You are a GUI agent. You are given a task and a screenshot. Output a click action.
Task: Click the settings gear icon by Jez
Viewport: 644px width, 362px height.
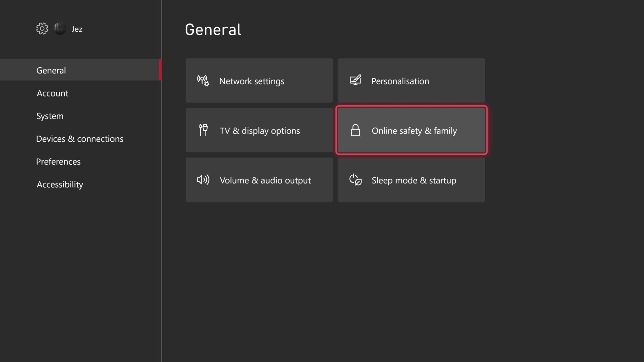(42, 29)
